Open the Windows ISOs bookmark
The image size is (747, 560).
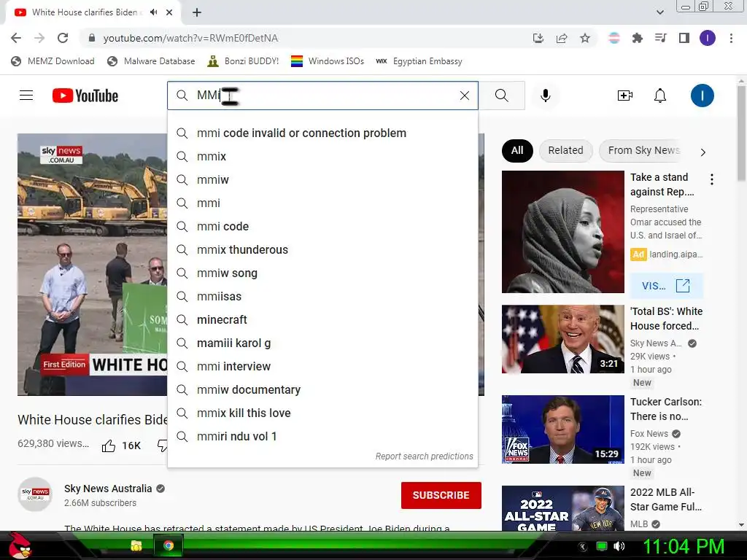[x=328, y=61]
